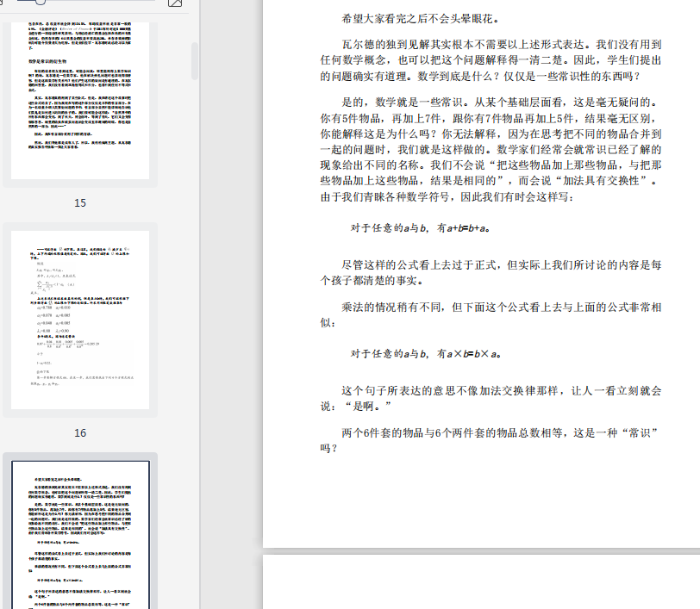Click the enlarge thumbnails icon
Image resolution: width=700 pixels, height=609 pixels.
point(175,3)
